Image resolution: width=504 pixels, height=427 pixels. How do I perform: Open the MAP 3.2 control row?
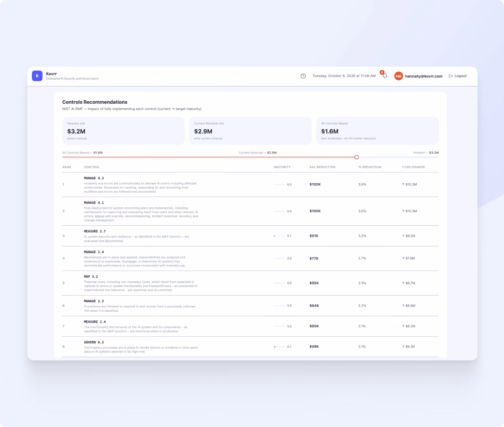[x=250, y=283]
